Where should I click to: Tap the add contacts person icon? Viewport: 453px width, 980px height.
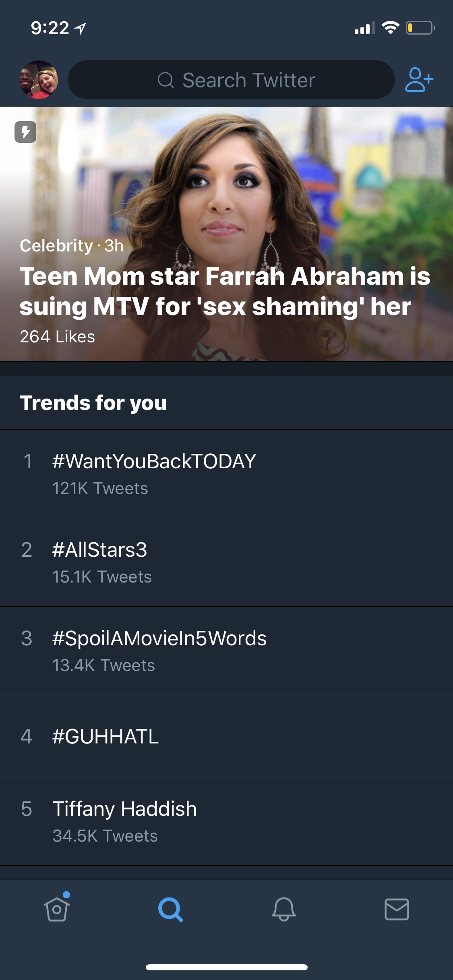tap(419, 80)
